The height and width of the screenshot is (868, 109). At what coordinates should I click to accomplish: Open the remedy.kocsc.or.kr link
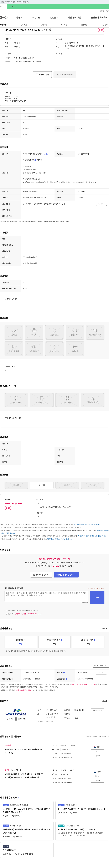coord(29,614)
